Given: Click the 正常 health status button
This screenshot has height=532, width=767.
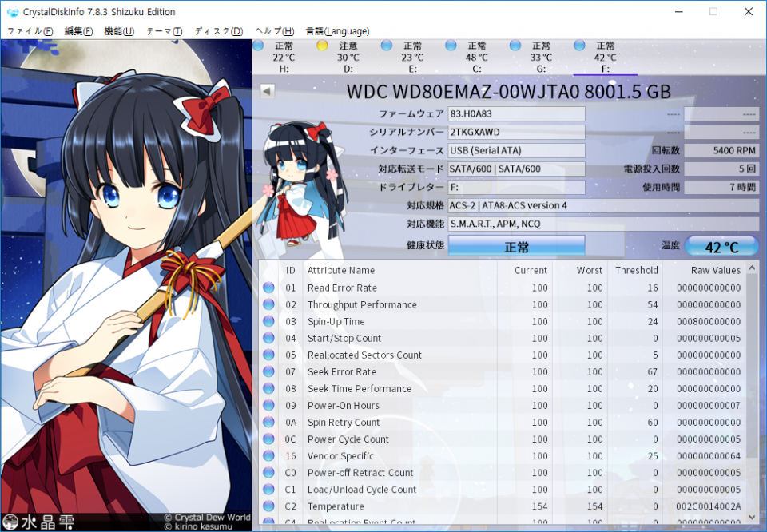Looking at the screenshot, I should (517, 246).
